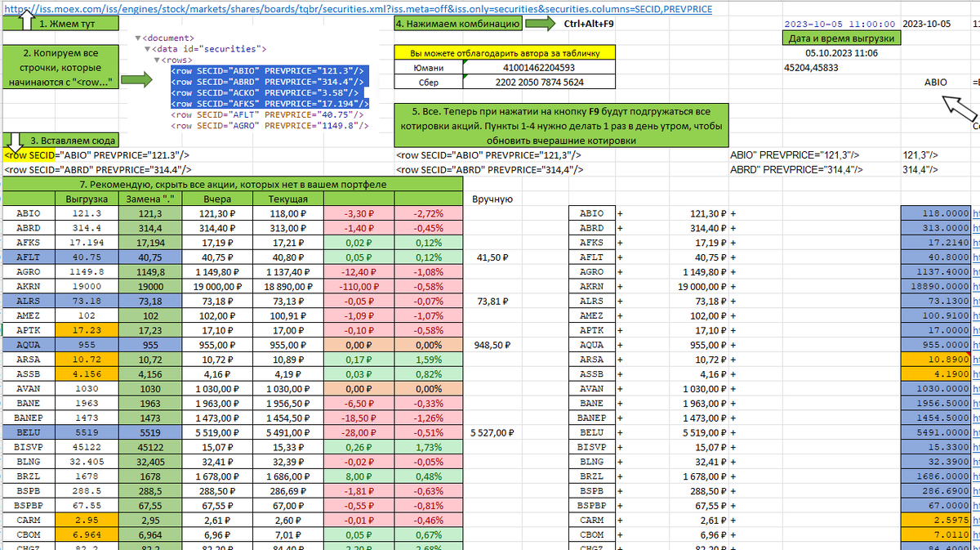
Task: Click the -110,00 ₽ change cell
Action: (x=359, y=287)
